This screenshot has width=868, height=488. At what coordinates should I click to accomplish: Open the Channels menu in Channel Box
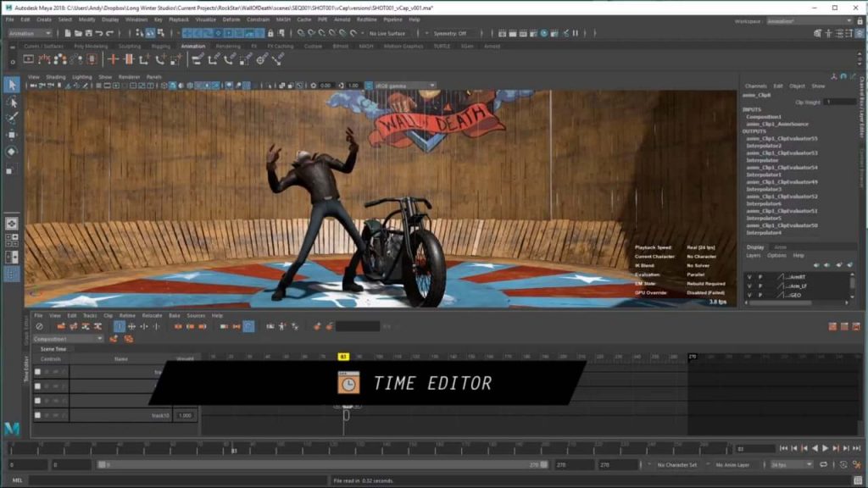click(755, 86)
